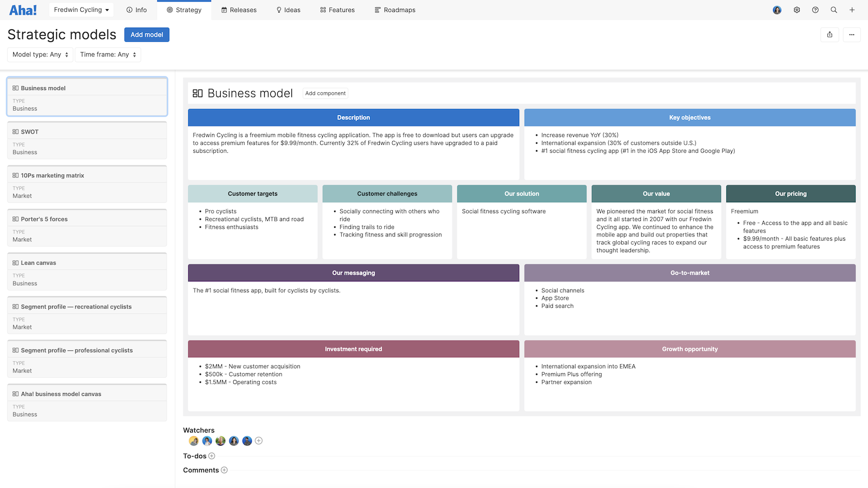Click the Aha! logo
The image size is (868, 488).
click(23, 10)
